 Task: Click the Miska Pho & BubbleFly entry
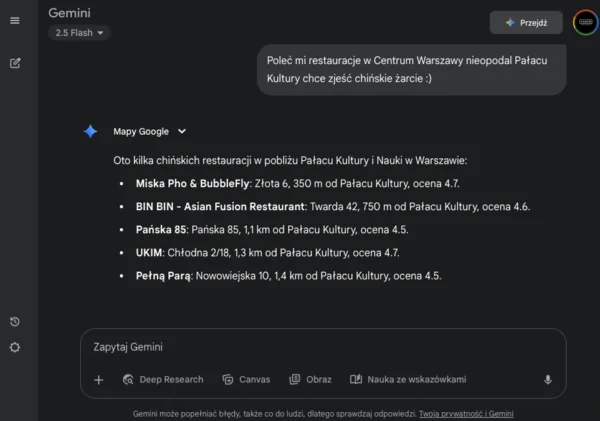(x=297, y=184)
